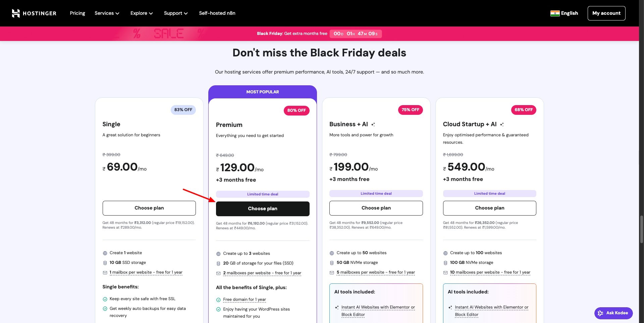Go to the Pricing menu item
Viewport: 644px width, 323px height.
click(77, 13)
